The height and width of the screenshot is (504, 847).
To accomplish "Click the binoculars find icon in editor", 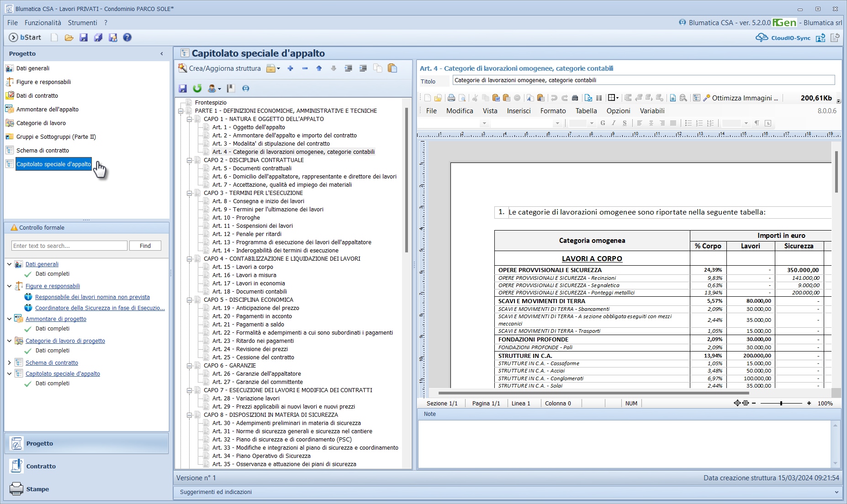I will (x=575, y=98).
